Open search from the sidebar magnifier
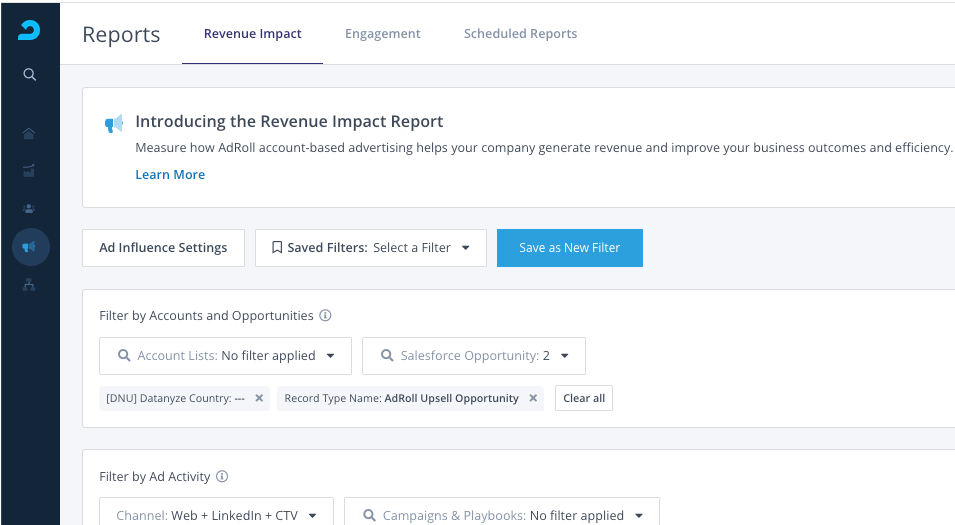The width and height of the screenshot is (955, 525). point(30,75)
